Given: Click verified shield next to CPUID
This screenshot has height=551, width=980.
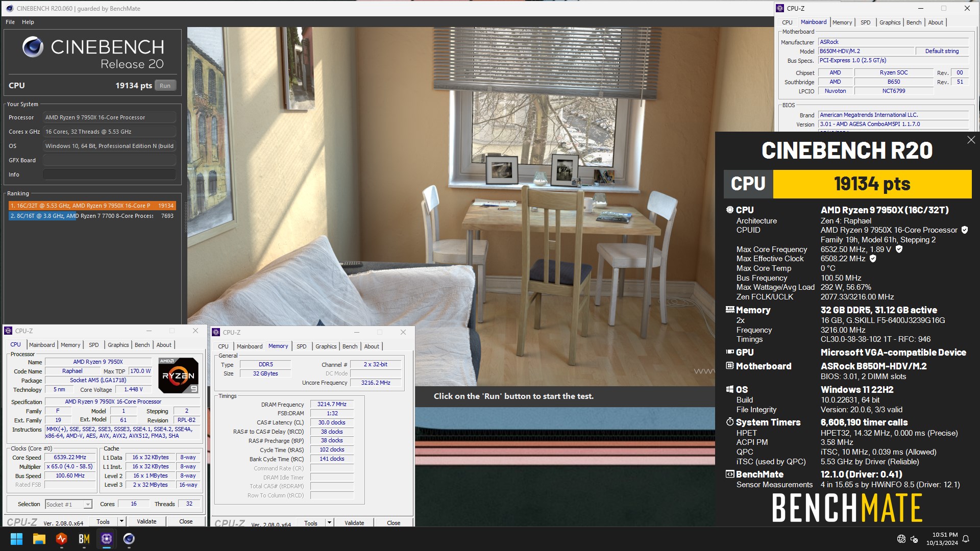Looking at the screenshot, I should click(x=965, y=230).
